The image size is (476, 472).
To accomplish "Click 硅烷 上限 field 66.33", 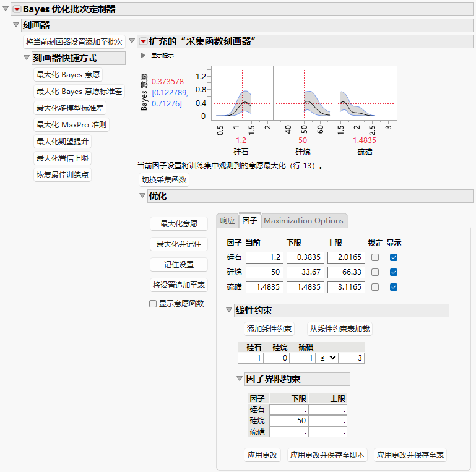I will (346, 272).
